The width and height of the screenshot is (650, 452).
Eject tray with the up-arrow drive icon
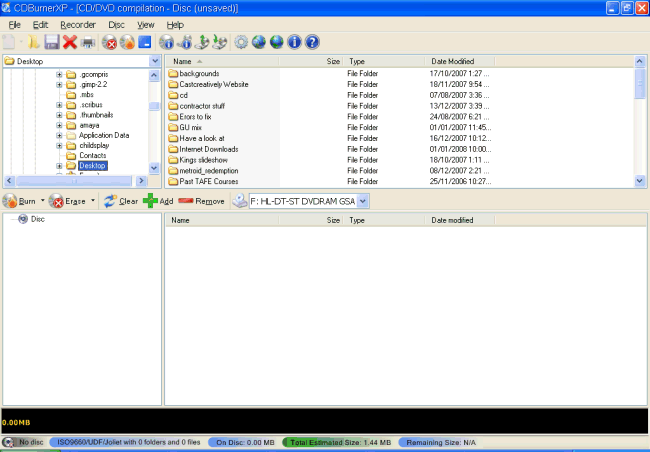tap(202, 42)
